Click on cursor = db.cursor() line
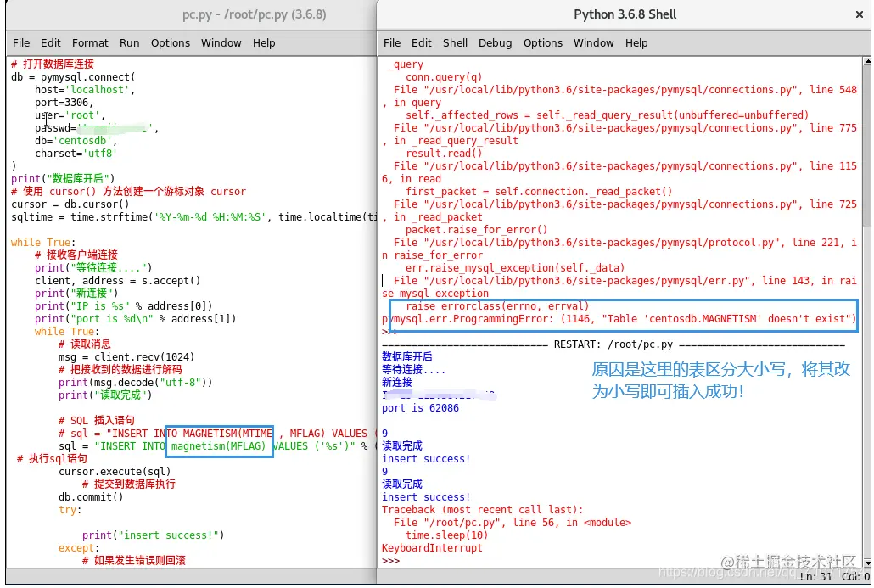This screenshot has height=588, width=874. (70, 204)
